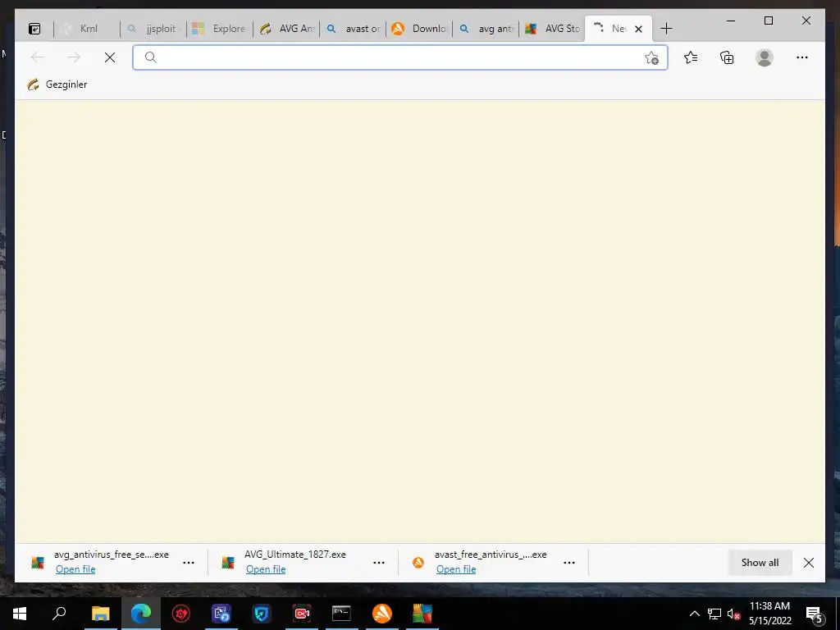Open options for avg_antivirus_free download

[189, 563]
